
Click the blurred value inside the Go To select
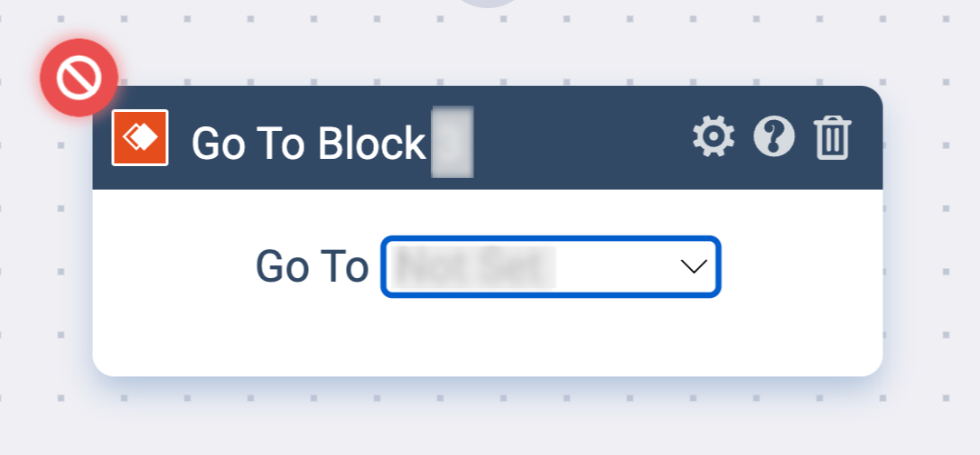[476, 267]
